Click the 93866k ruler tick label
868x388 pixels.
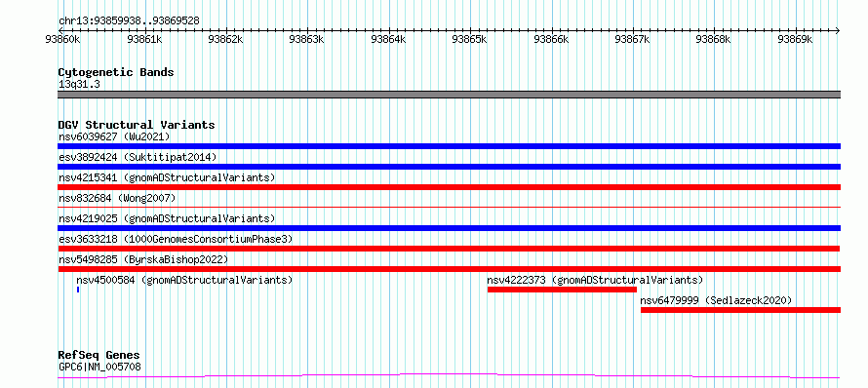(x=551, y=39)
